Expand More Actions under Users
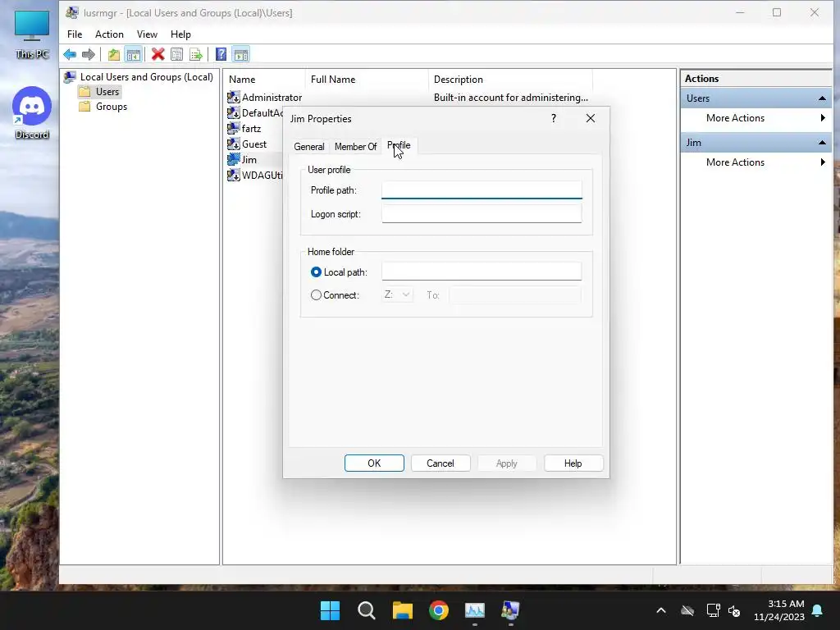The height and width of the screenshot is (630, 840). [x=756, y=118]
